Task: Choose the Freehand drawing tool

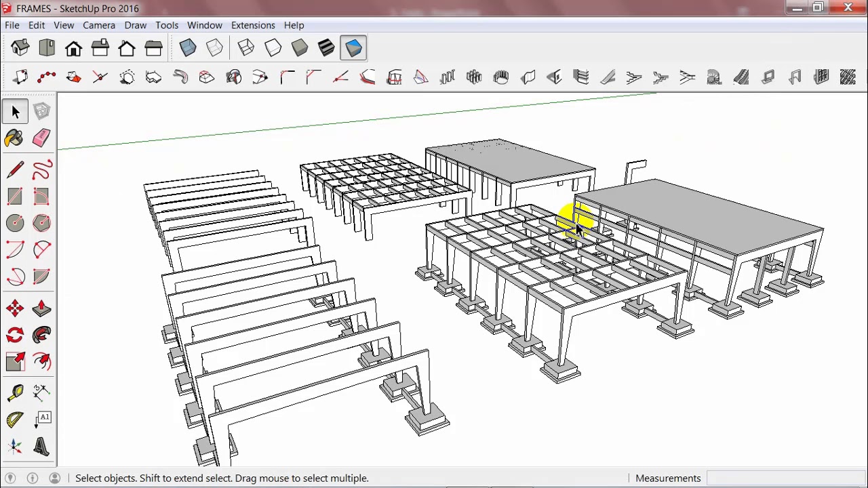Action: point(41,169)
